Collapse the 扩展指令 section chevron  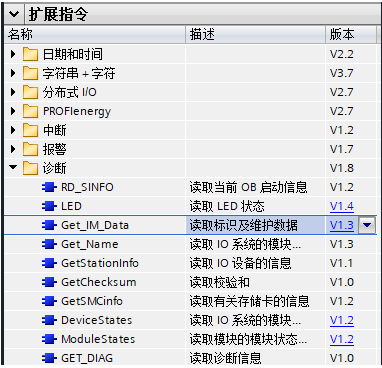14,14
